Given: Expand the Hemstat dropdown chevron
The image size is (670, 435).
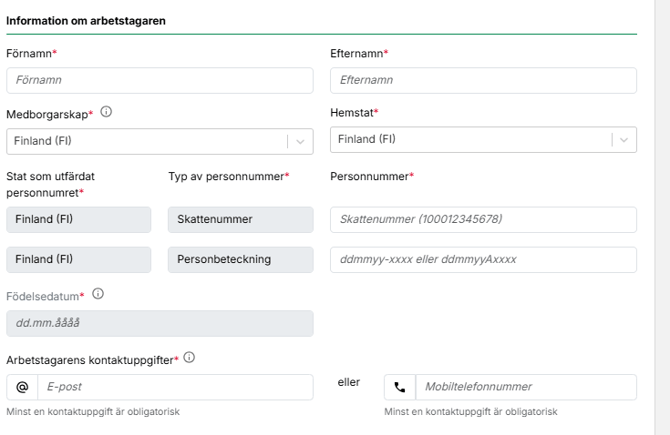Looking at the screenshot, I should click(624, 140).
